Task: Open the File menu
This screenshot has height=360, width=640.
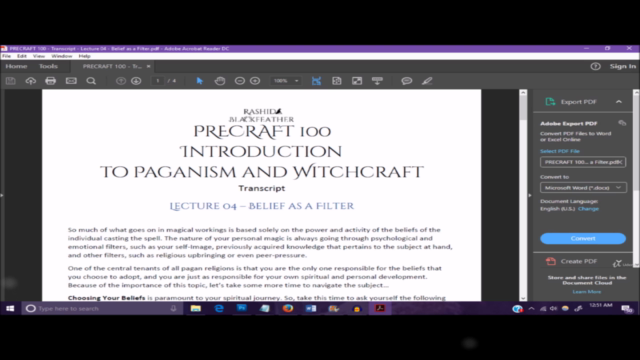Action: click(7, 56)
